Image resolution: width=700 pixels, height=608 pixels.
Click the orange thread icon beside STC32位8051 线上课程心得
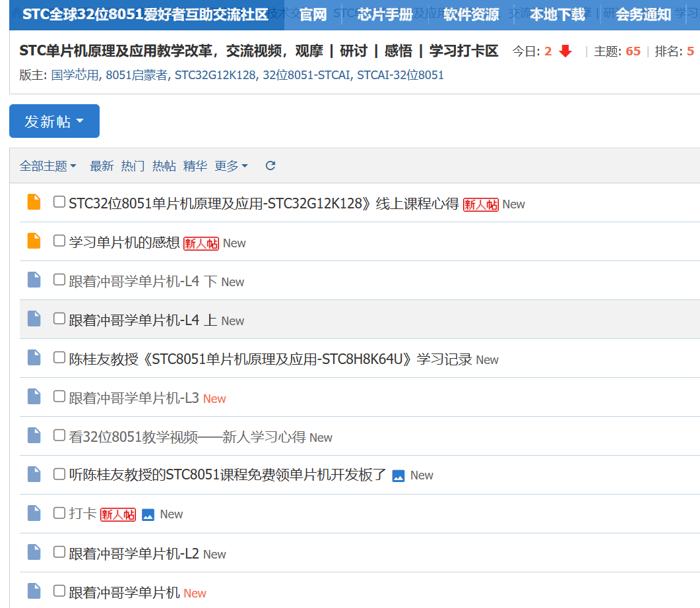(x=34, y=202)
